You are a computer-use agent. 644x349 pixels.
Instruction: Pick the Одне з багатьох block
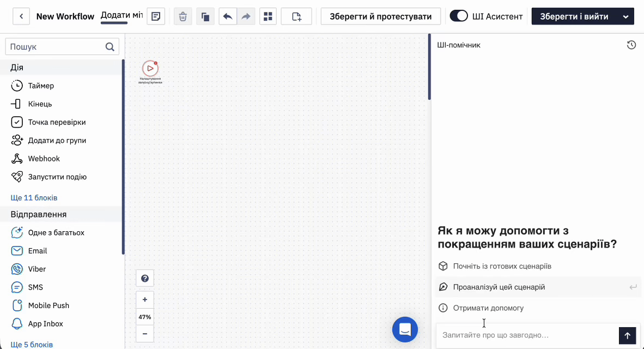point(62,233)
